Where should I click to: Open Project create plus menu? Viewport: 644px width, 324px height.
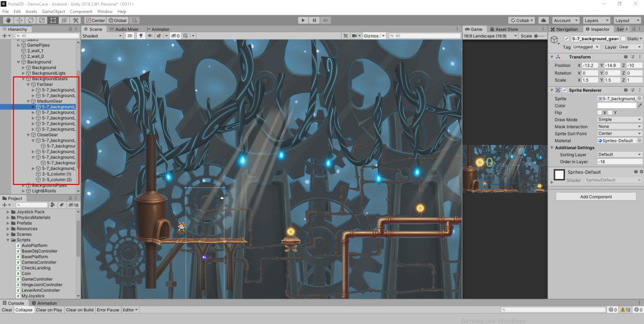pyautogui.click(x=6, y=205)
